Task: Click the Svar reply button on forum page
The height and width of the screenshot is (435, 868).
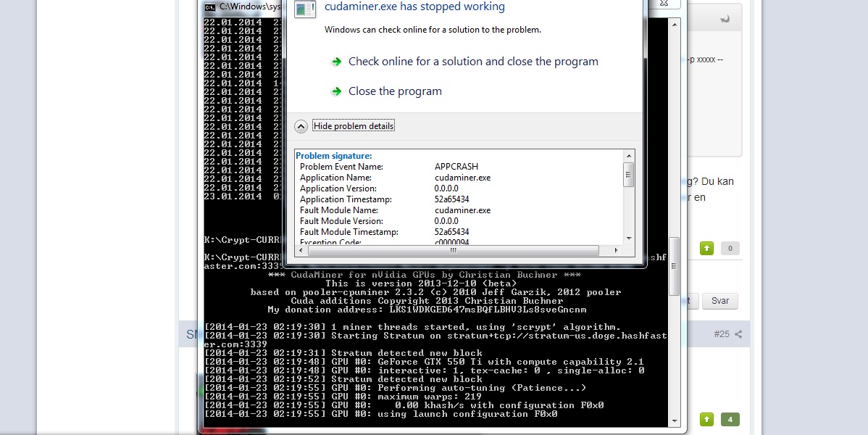Action: click(719, 301)
